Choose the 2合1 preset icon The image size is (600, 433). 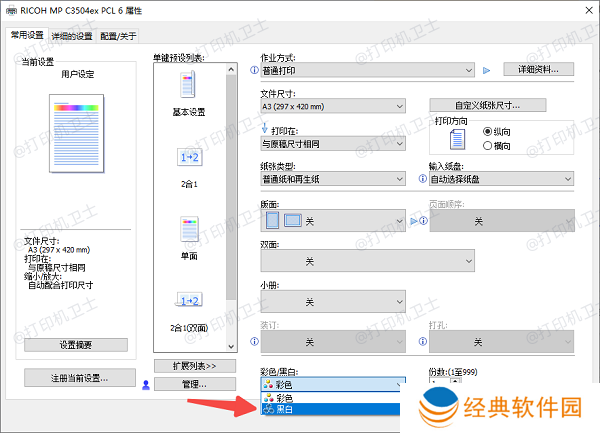pos(189,157)
